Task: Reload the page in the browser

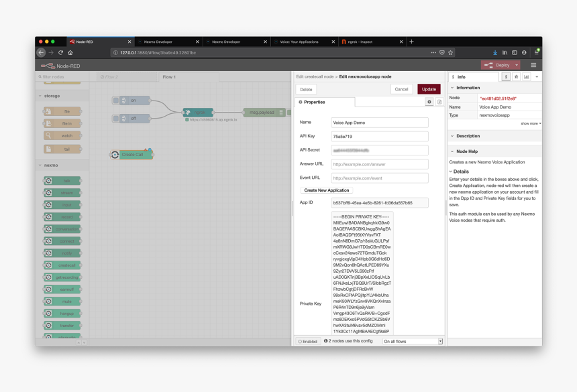Action: 60,52
